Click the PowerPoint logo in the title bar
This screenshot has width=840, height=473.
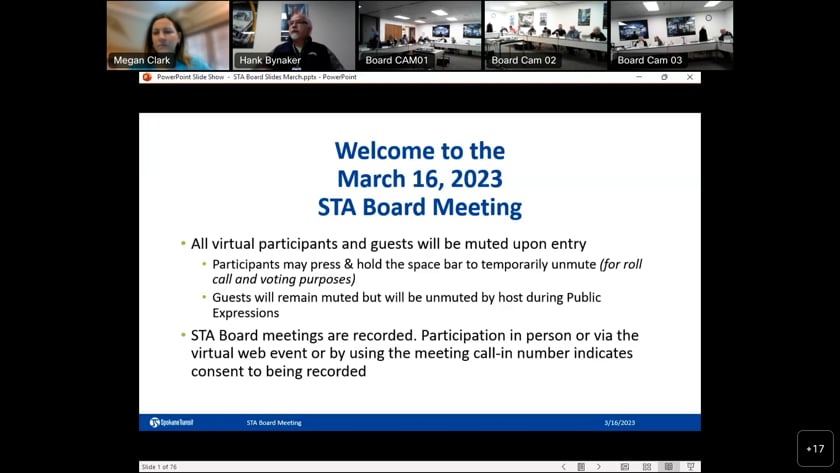point(147,77)
